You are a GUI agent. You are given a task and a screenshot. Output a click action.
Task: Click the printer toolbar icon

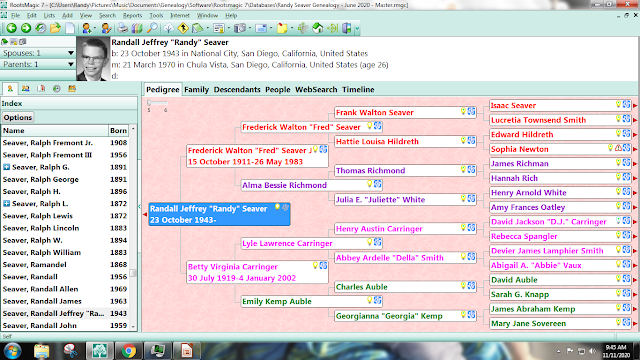tap(122, 28)
